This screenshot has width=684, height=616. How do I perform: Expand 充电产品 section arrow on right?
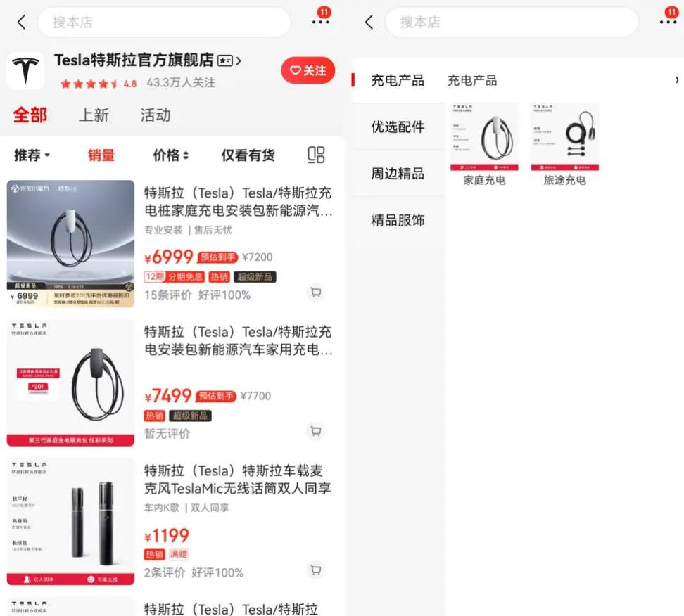click(x=676, y=80)
